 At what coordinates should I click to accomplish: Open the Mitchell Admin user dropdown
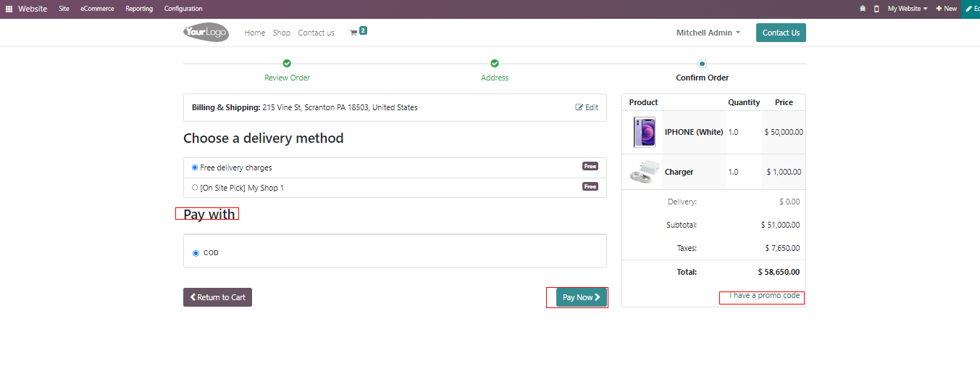(x=708, y=33)
